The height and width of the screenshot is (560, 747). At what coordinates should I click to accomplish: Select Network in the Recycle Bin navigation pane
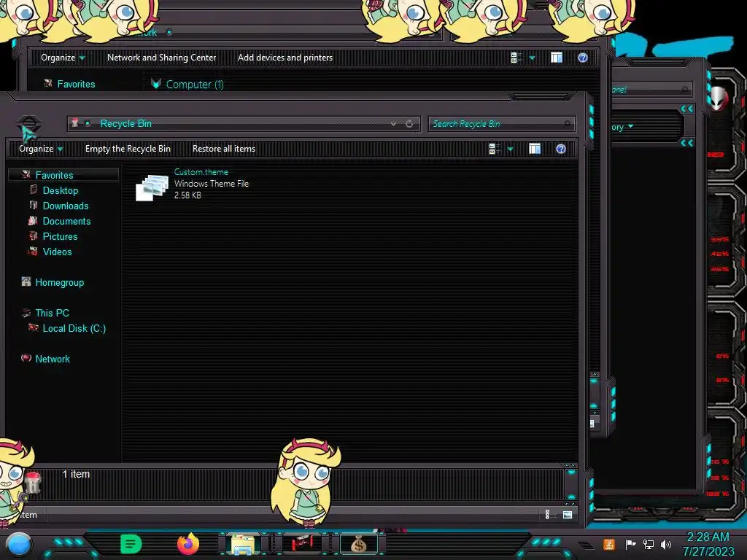[53, 359]
